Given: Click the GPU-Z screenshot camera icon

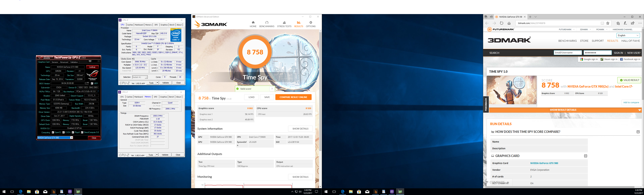Looking at the screenshot, I should [90, 61].
